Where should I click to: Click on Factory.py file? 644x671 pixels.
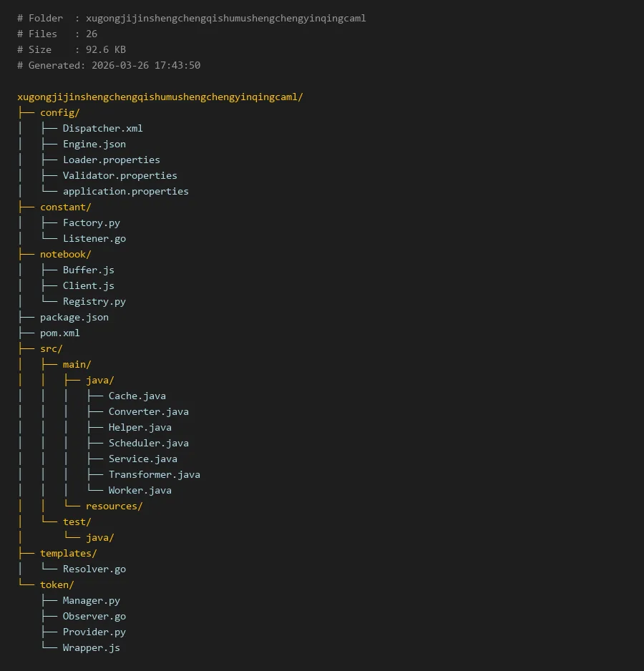pyautogui.click(x=91, y=222)
